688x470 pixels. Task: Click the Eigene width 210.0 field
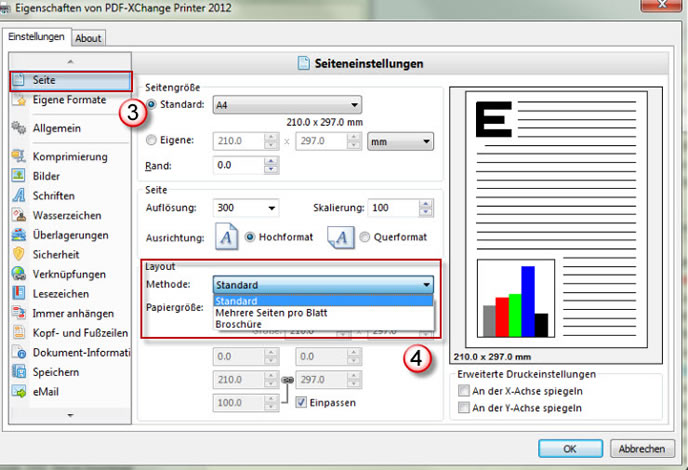point(239,141)
